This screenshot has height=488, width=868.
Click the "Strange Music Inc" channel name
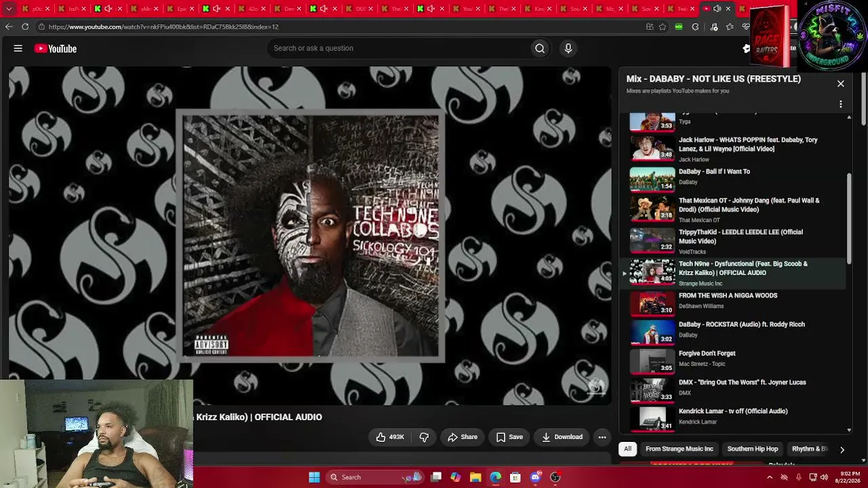pyautogui.click(x=701, y=283)
